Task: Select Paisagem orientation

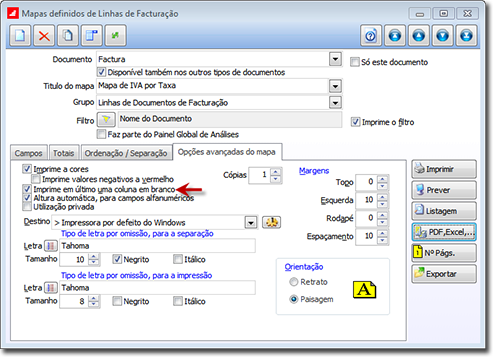Action: tap(294, 299)
